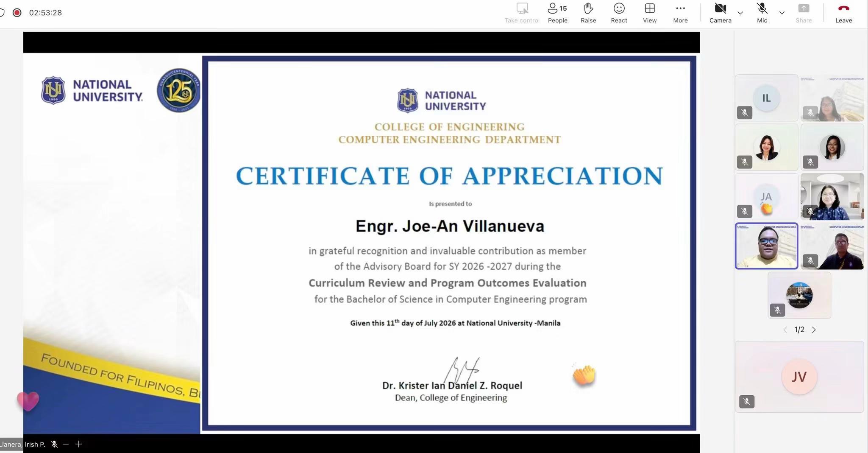Click the muted mic icon on JV tile
Image resolution: width=868 pixels, height=453 pixels.
point(747,402)
